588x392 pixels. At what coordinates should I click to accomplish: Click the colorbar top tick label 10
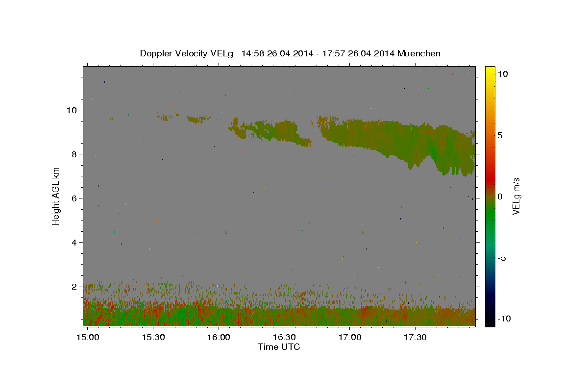tap(502, 74)
